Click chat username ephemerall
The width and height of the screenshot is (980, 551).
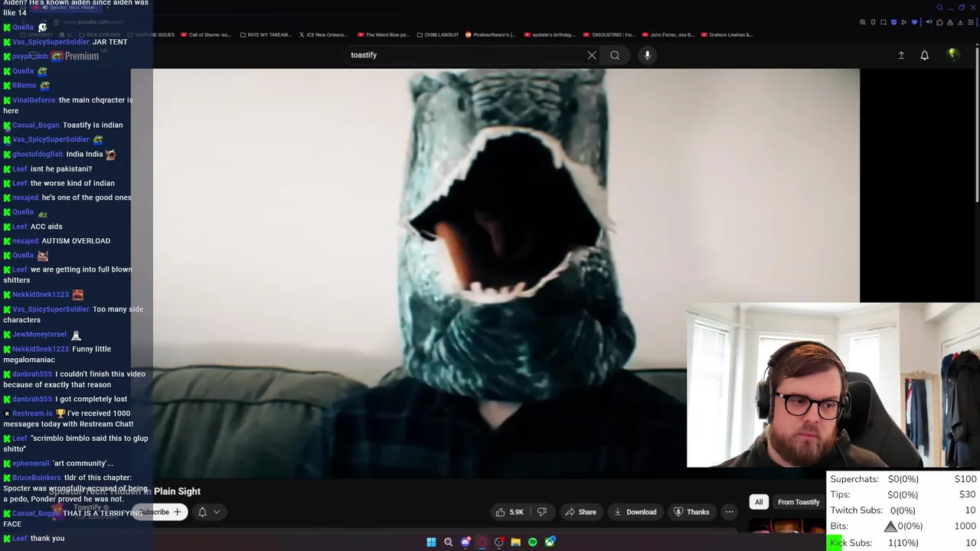click(31, 464)
